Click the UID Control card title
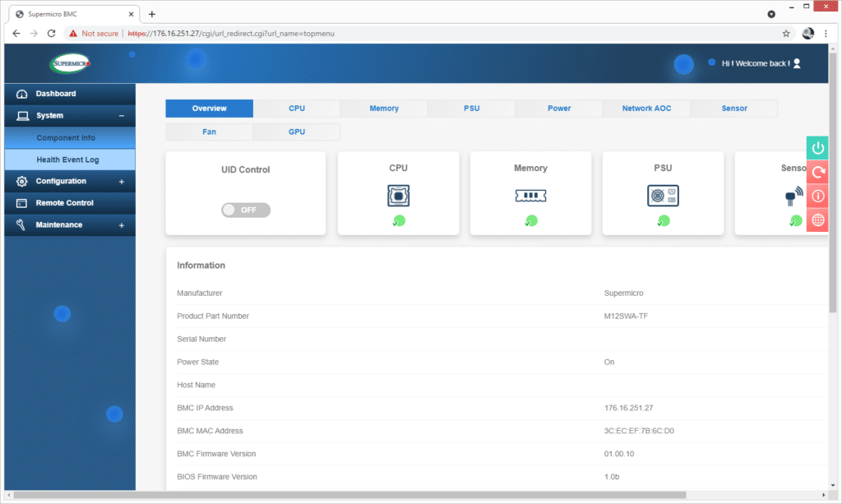The height and width of the screenshot is (504, 842). click(x=245, y=169)
